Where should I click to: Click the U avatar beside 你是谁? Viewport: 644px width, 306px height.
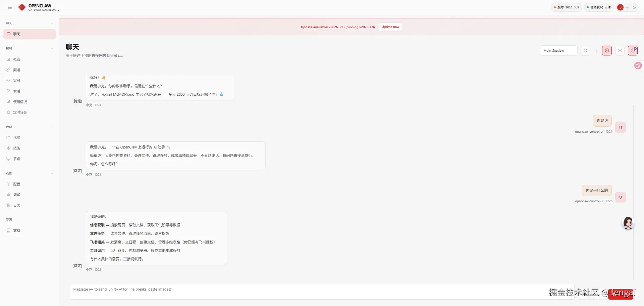(x=621, y=128)
